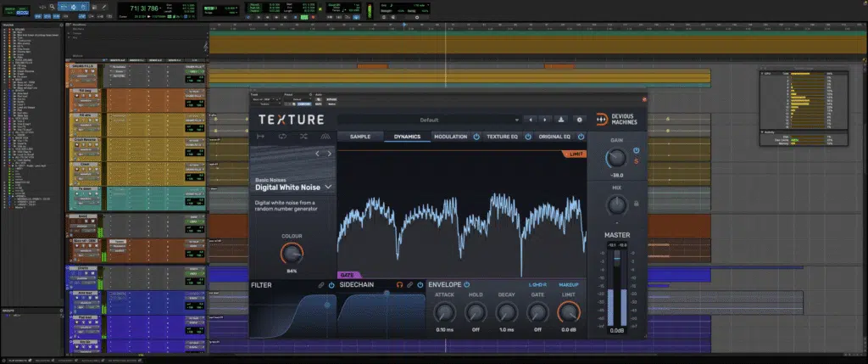Screen dimensions: 868x364
Task: Select the shuffle playback mode icon
Action: coord(303,137)
